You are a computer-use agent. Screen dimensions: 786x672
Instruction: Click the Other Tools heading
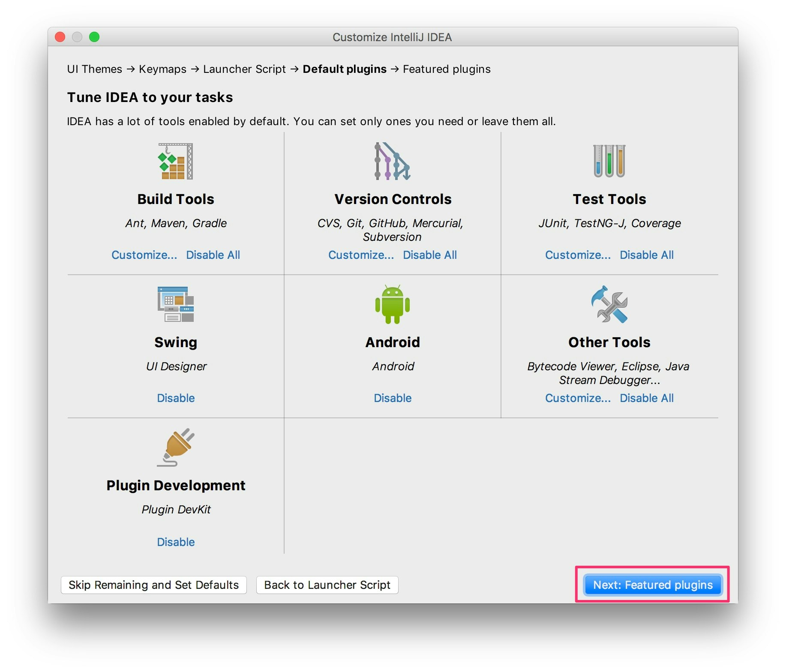[609, 342]
